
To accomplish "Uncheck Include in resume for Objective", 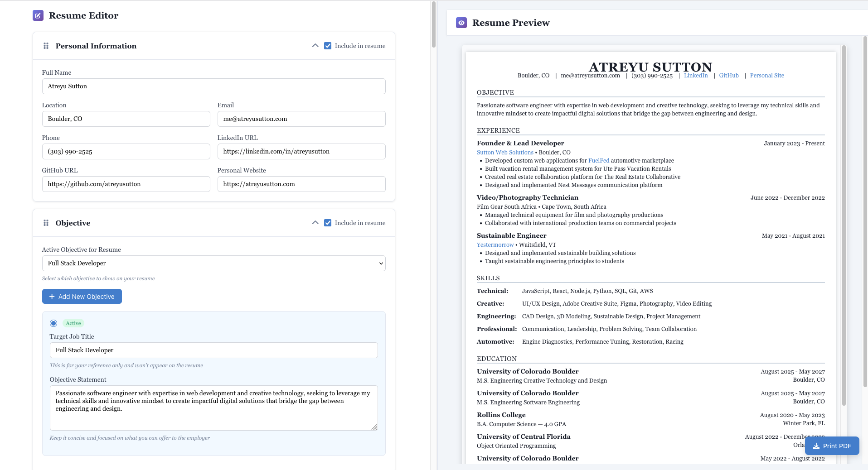I will pos(327,222).
